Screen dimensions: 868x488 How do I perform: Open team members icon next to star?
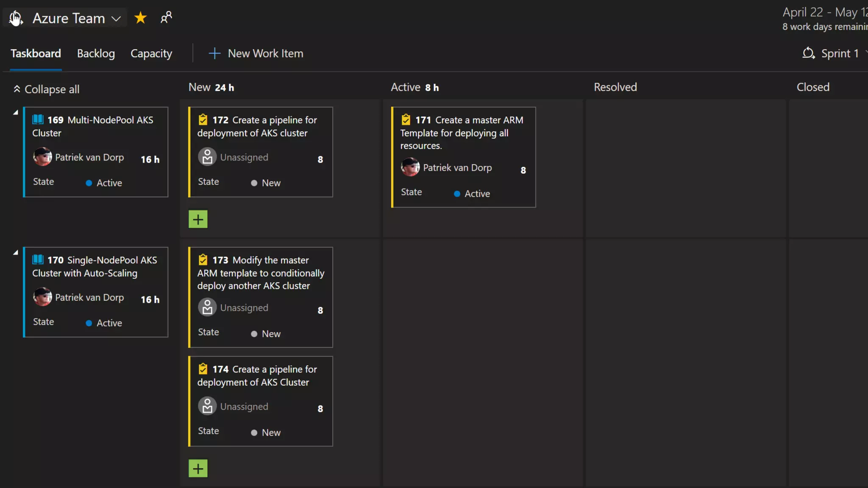coord(166,17)
